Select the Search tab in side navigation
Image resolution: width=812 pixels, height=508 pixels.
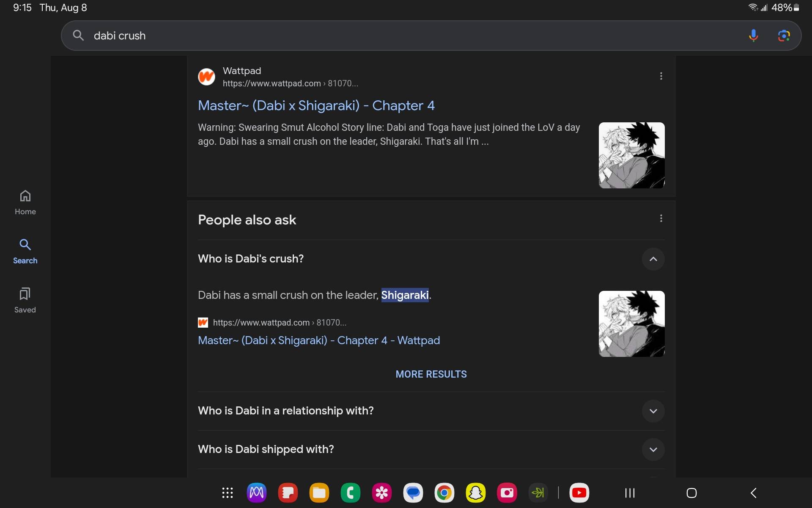pos(25,251)
